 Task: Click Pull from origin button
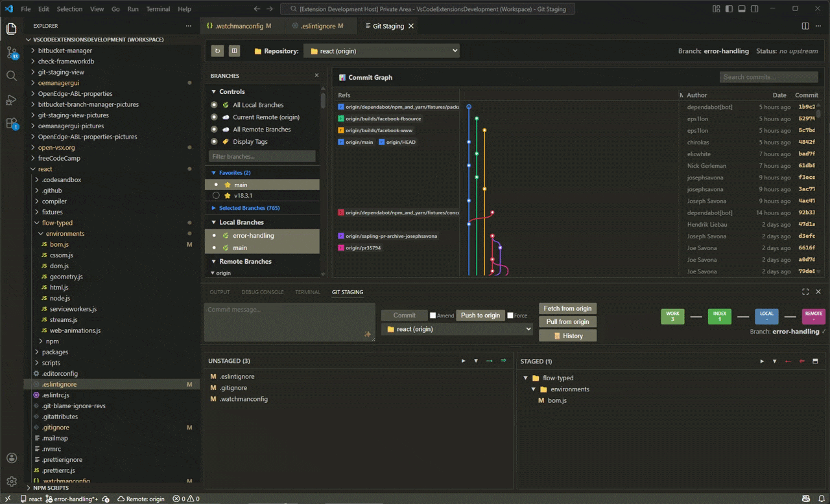pos(567,322)
